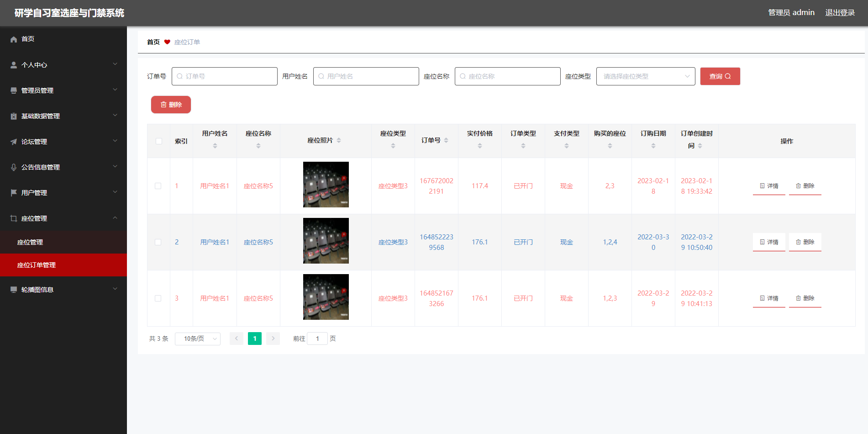Sort by the 购买的座位 column arrows

point(610,146)
